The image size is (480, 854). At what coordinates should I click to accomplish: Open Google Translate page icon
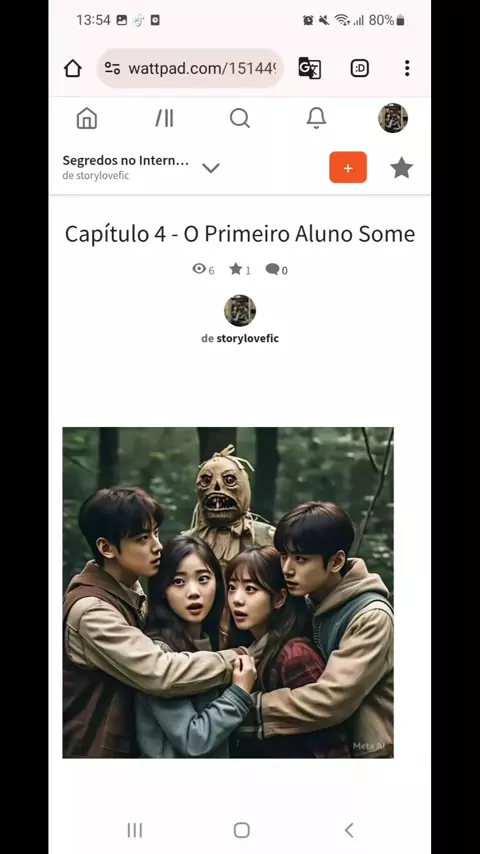pos(309,68)
